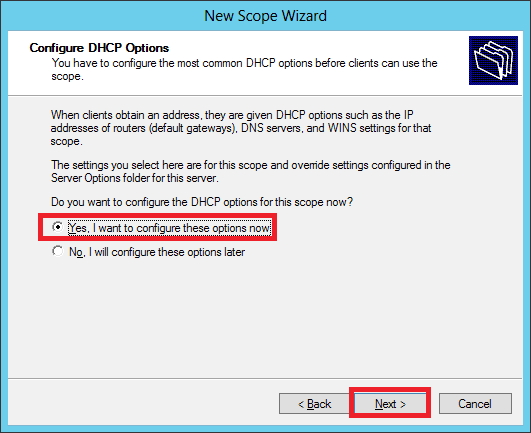Click the paragraph mentioning Server Options folder
The width and height of the screenshot is (531, 433).
[x=251, y=171]
